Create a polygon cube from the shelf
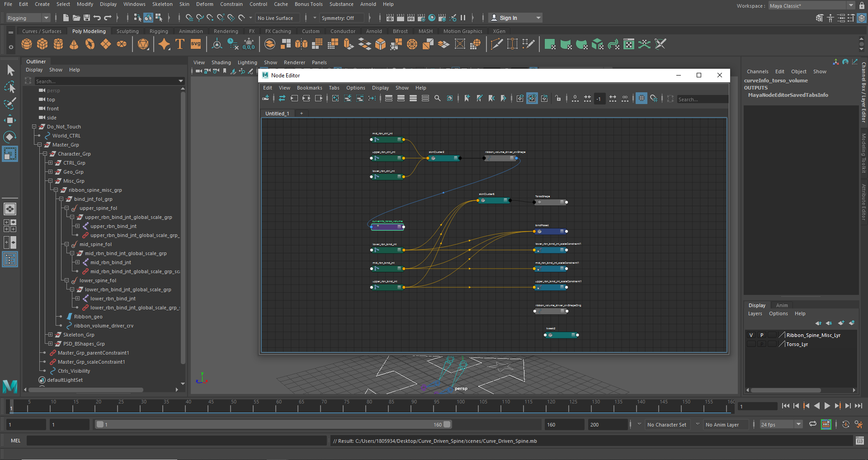 point(42,44)
